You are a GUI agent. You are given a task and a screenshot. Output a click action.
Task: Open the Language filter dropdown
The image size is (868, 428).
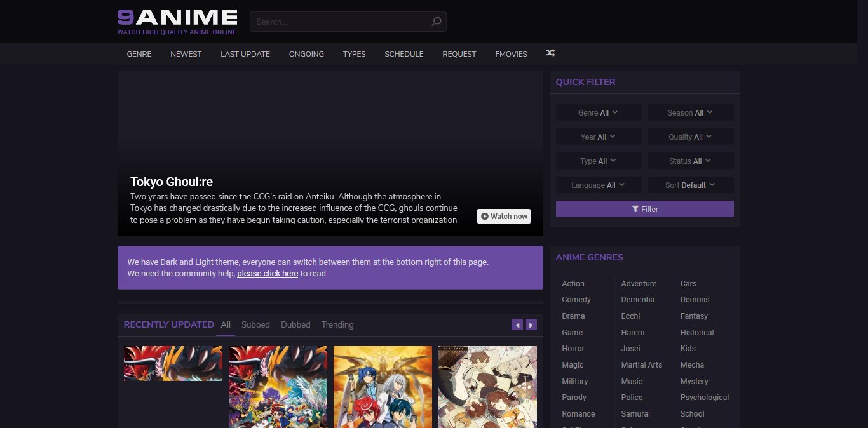(599, 185)
